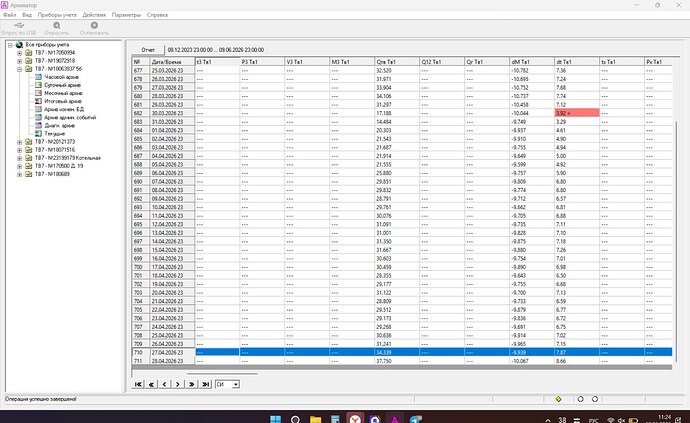
Task: Click the USB poll toolbar icon
Action: point(19,26)
